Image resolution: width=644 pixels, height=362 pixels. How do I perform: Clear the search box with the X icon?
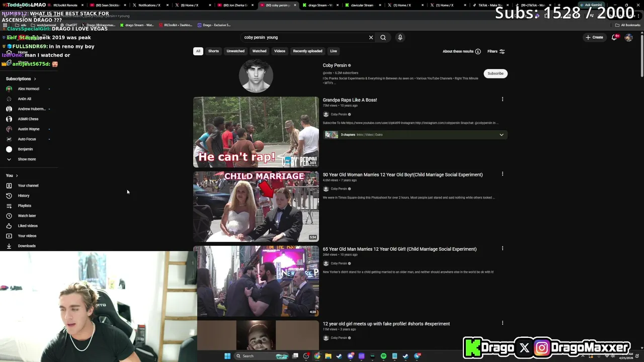371,37
